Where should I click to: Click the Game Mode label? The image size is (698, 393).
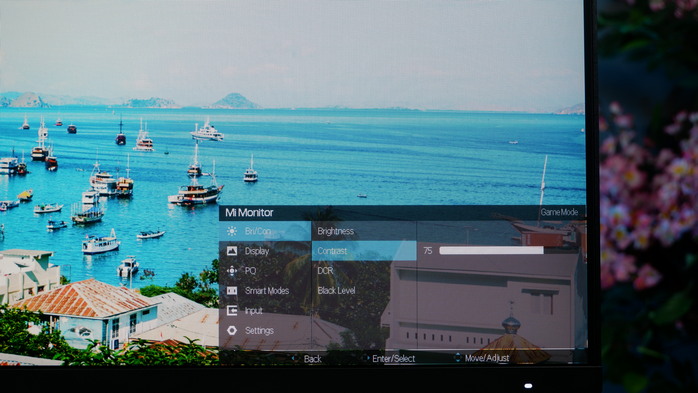(559, 212)
